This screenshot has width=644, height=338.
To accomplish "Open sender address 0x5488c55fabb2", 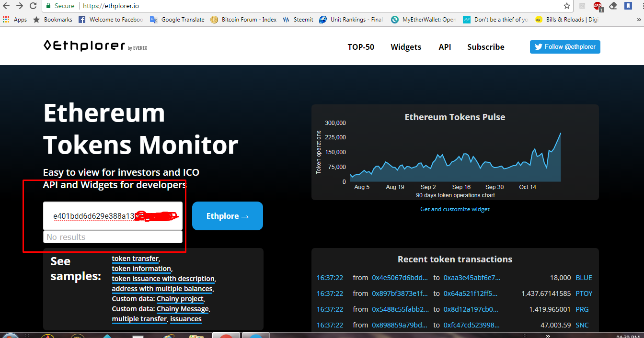I will coord(400,309).
